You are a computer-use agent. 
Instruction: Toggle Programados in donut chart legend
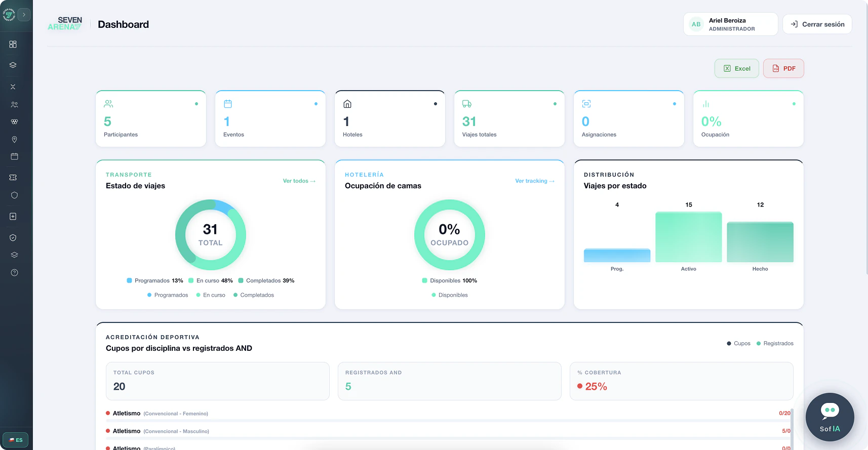coord(168,295)
